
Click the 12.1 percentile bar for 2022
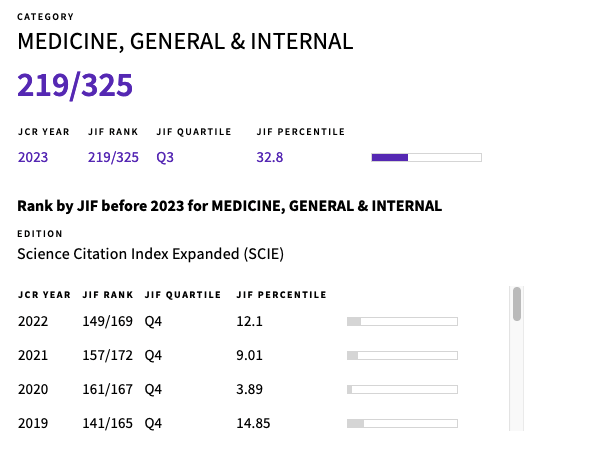click(x=402, y=321)
